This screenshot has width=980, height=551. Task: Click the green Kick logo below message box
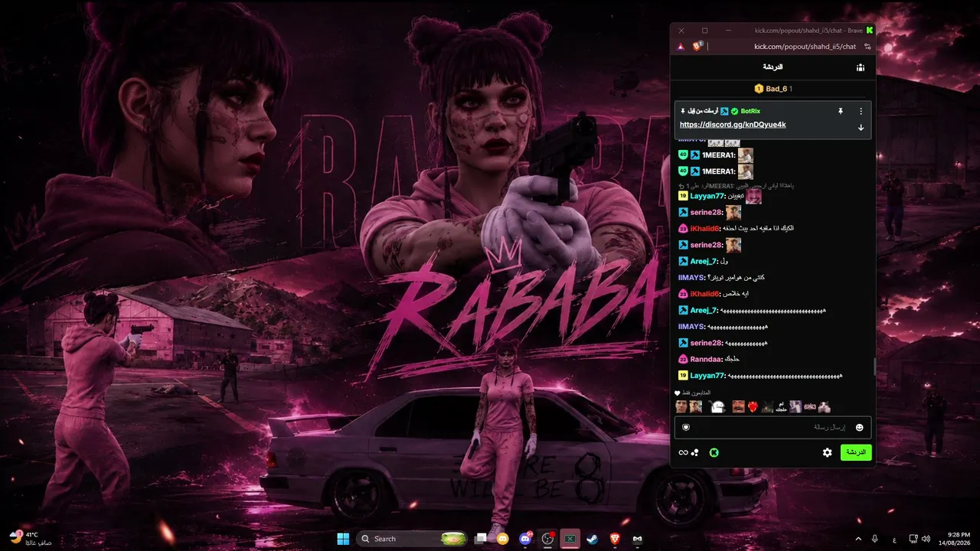click(714, 452)
